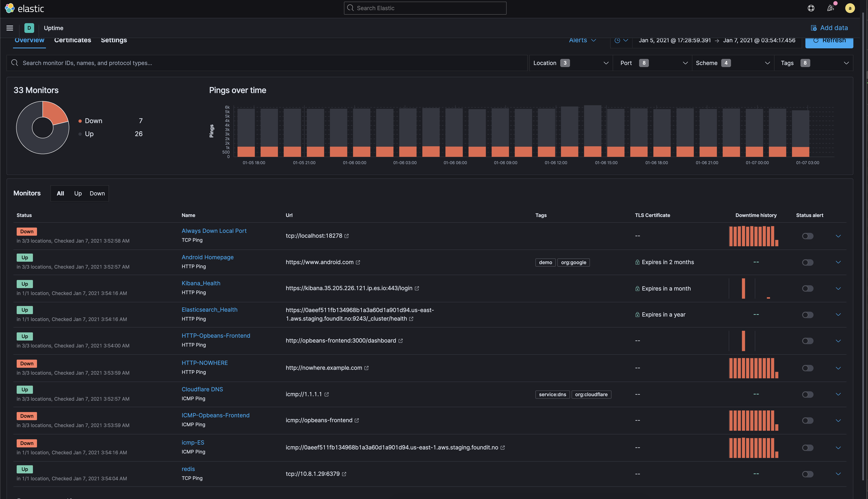This screenshot has width=868, height=499.
Task: Click the Down legend color dot
Action: tap(80, 121)
